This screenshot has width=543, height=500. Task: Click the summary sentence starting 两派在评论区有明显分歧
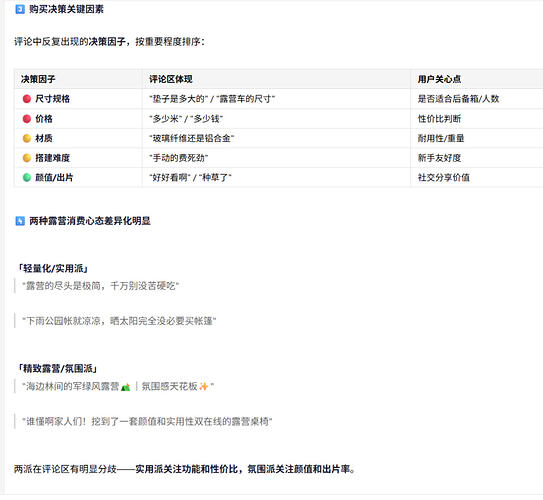point(185,469)
